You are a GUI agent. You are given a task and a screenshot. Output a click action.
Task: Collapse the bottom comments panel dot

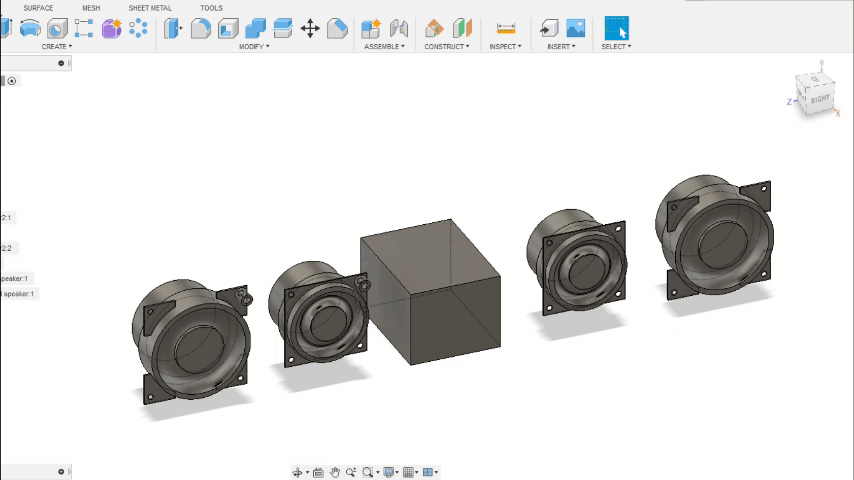[61, 472]
